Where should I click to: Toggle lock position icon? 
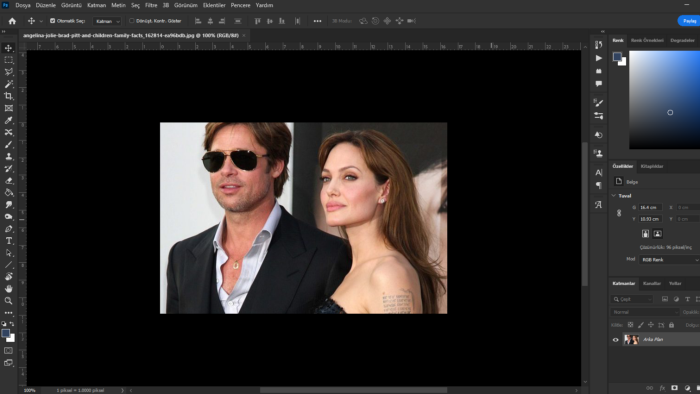point(651,325)
